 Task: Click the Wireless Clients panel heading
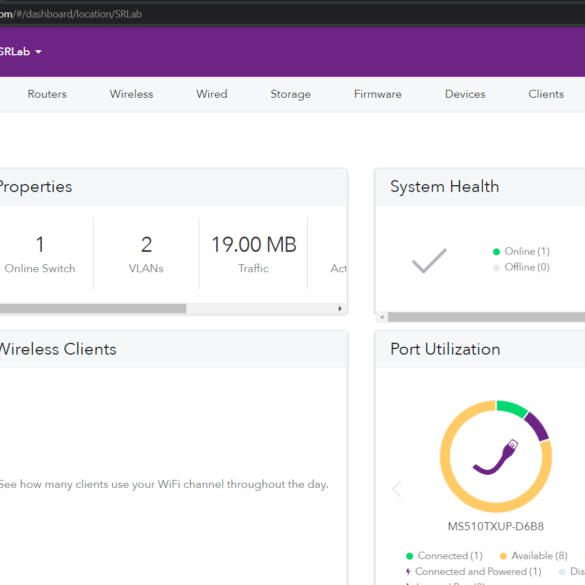pos(58,349)
